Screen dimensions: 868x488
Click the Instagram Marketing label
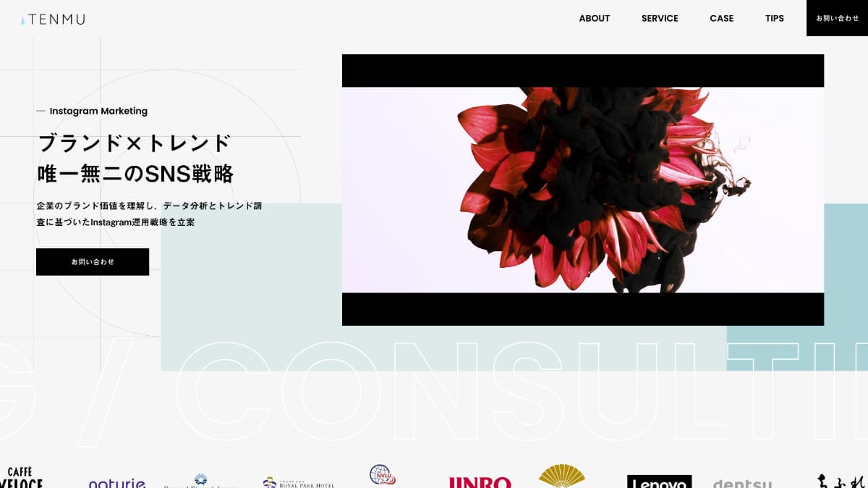98,111
